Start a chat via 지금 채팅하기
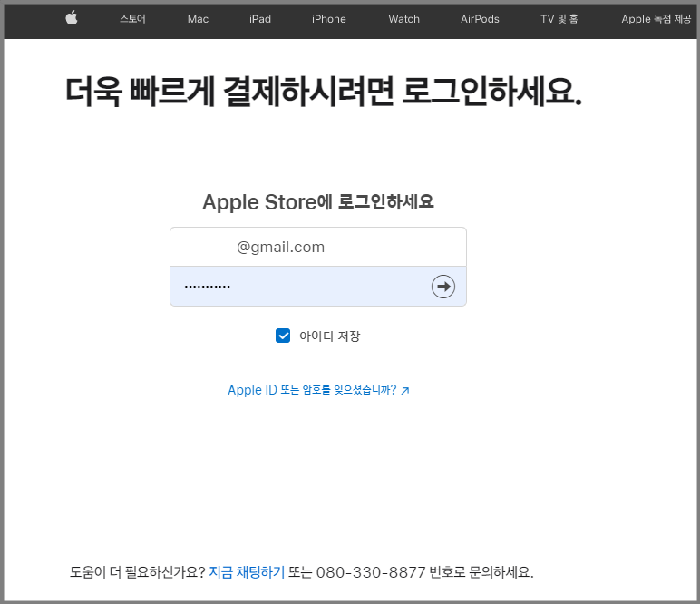This screenshot has width=700, height=604. click(247, 572)
